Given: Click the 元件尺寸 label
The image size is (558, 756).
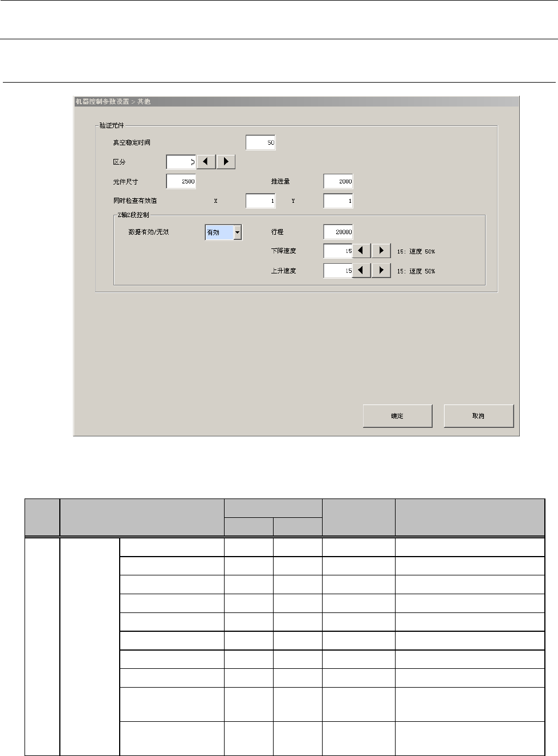Looking at the screenshot, I should coord(125,182).
